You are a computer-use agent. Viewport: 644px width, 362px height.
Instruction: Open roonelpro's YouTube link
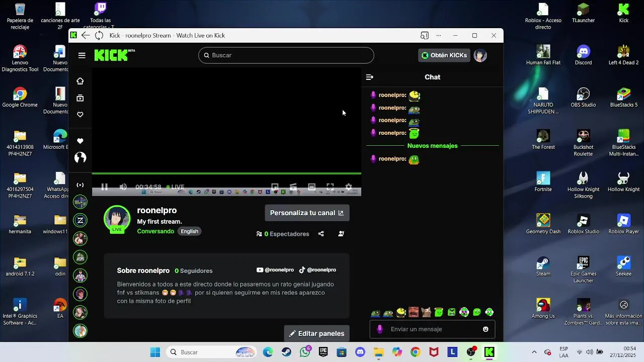(x=275, y=270)
